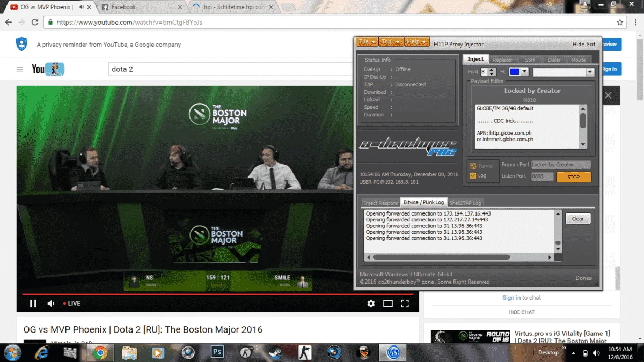Clear the log with Clear button
The image size is (644, 362).
point(578,219)
